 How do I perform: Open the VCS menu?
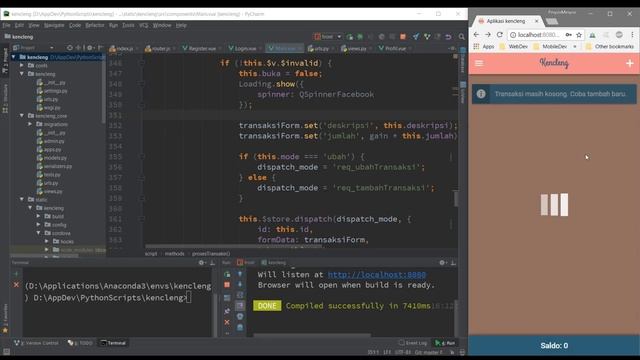[143, 25]
